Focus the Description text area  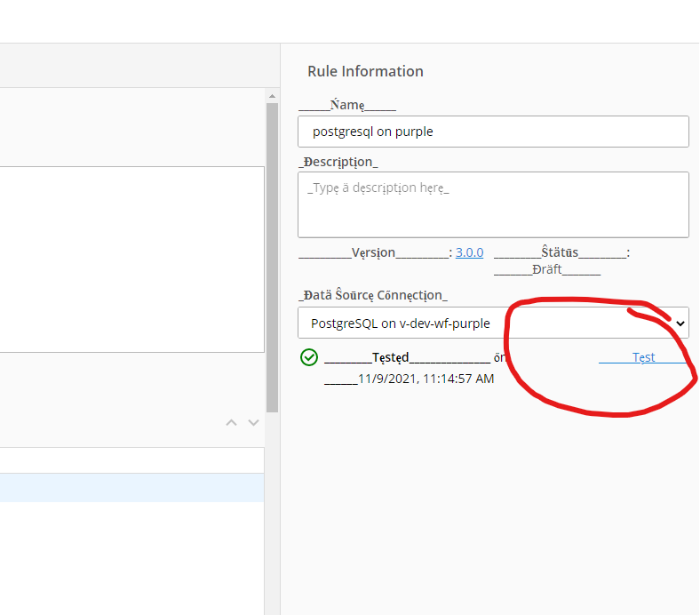tap(493, 205)
